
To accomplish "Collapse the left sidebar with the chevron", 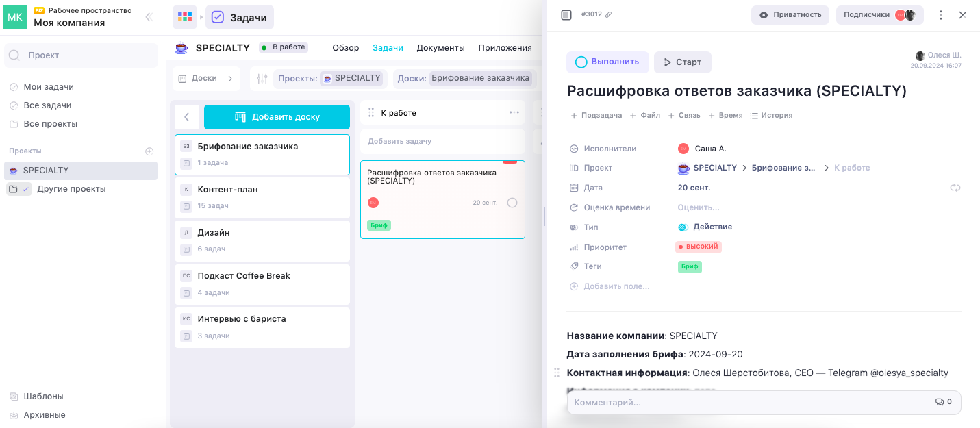I will (x=149, y=17).
